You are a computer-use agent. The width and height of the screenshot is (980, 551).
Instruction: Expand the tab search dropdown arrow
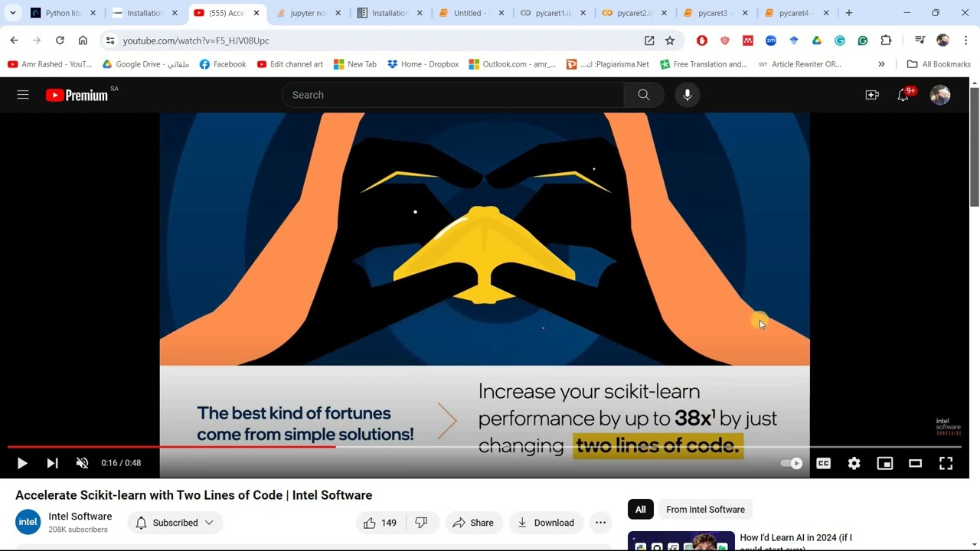click(x=13, y=13)
